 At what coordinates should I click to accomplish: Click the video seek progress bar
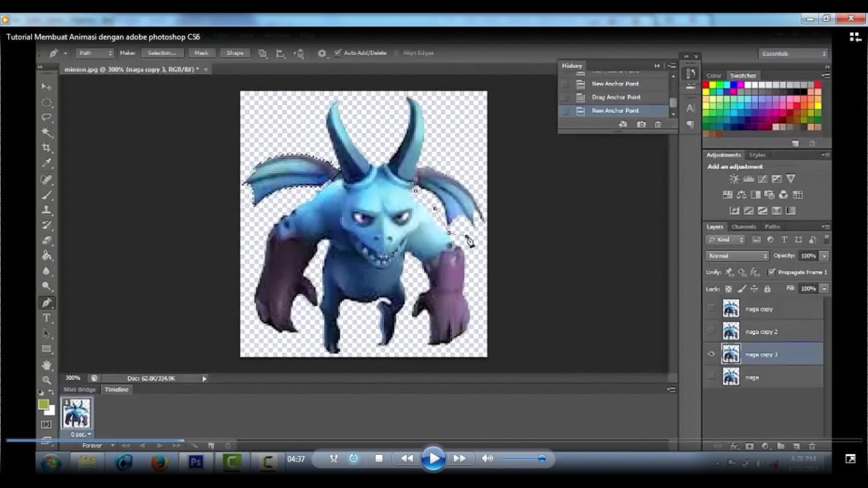(434, 441)
